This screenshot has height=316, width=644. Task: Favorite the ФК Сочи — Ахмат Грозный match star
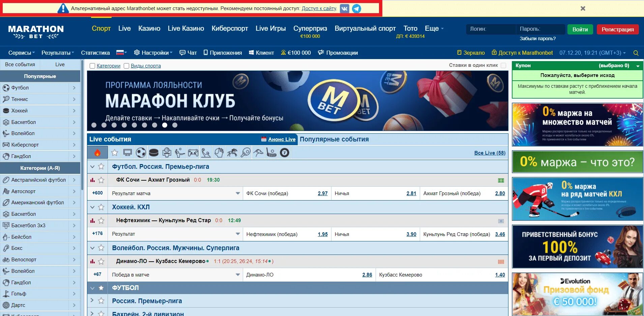point(101,180)
